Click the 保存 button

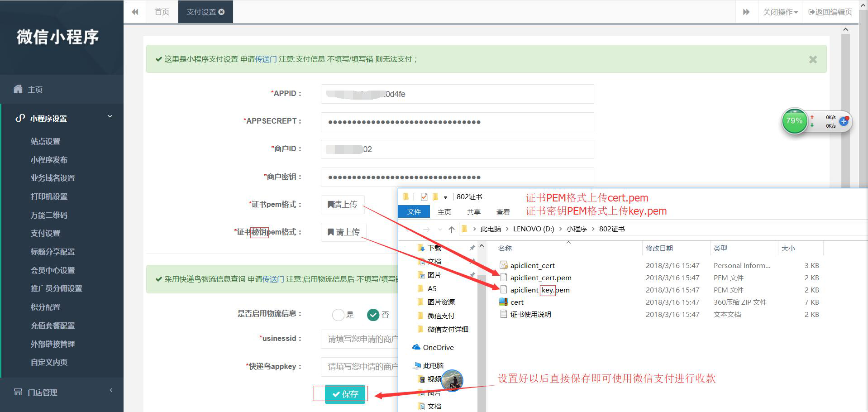pos(345,394)
